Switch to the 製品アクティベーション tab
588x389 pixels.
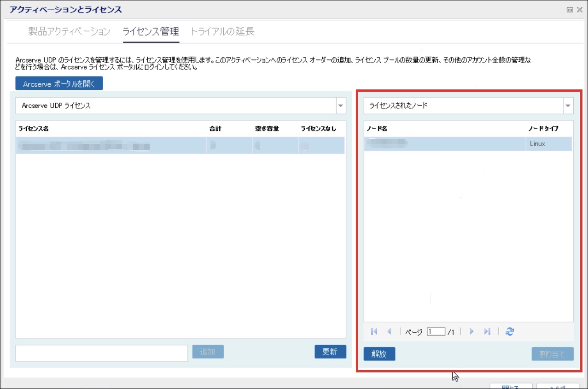(x=69, y=32)
